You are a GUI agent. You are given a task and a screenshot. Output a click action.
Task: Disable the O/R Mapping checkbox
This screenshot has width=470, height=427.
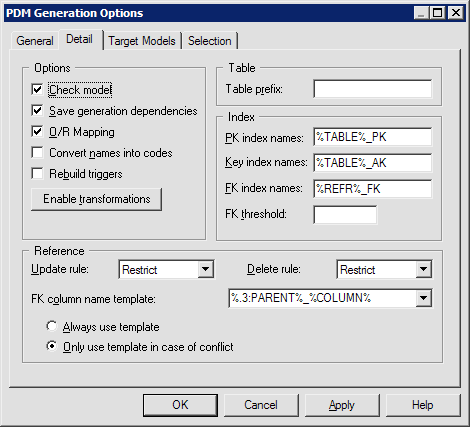click(37, 131)
